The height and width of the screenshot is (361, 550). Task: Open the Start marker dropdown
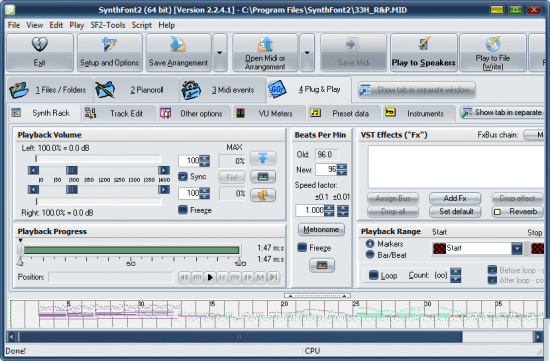point(517,248)
